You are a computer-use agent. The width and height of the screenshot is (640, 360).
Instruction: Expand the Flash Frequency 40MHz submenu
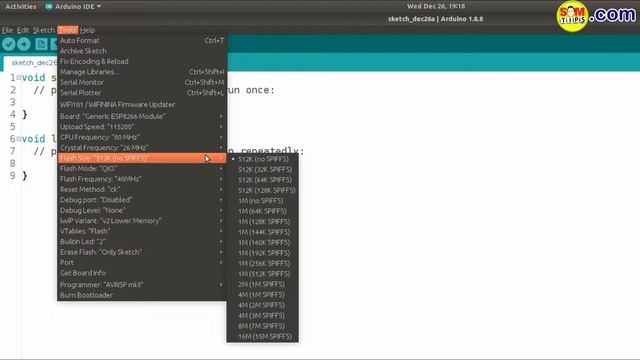click(x=142, y=179)
